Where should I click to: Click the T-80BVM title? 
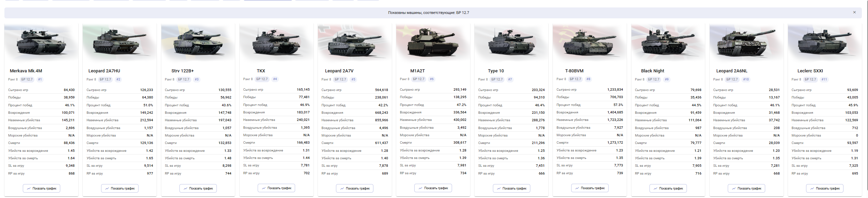tap(574, 71)
